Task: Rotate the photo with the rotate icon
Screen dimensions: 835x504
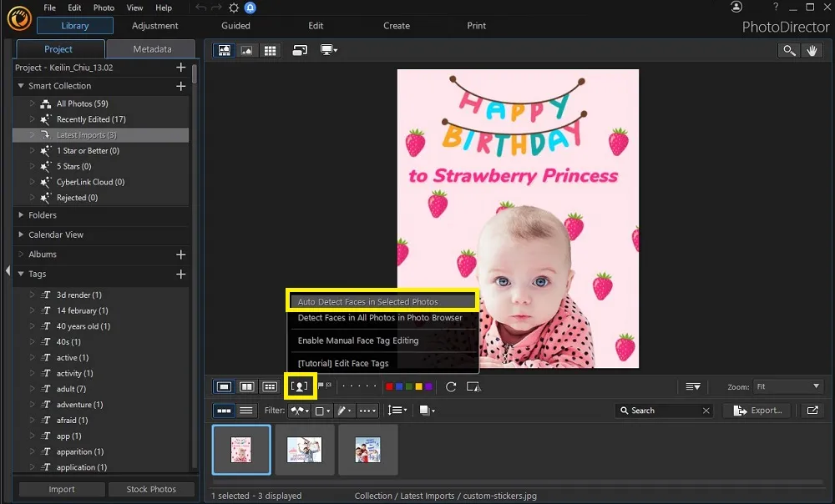Action: (x=450, y=386)
